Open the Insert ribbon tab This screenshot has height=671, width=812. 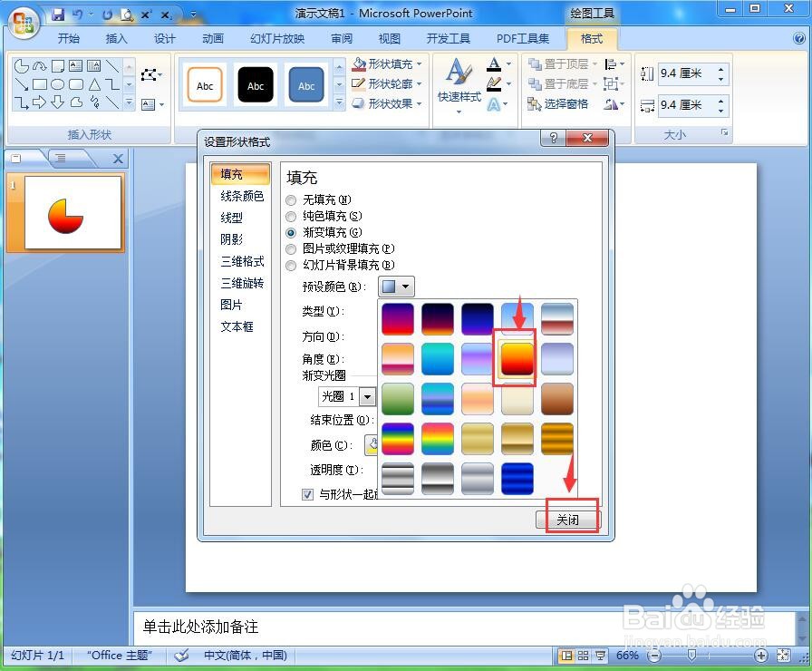(x=116, y=38)
